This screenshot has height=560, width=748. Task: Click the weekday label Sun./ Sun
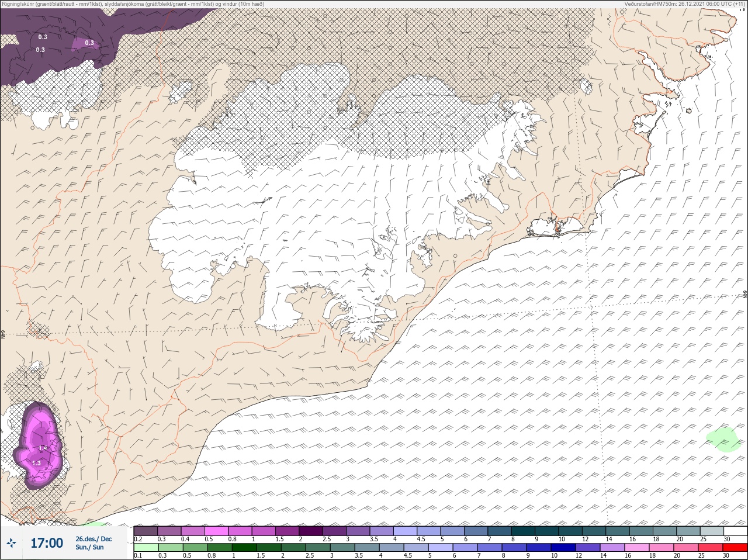[x=89, y=548]
